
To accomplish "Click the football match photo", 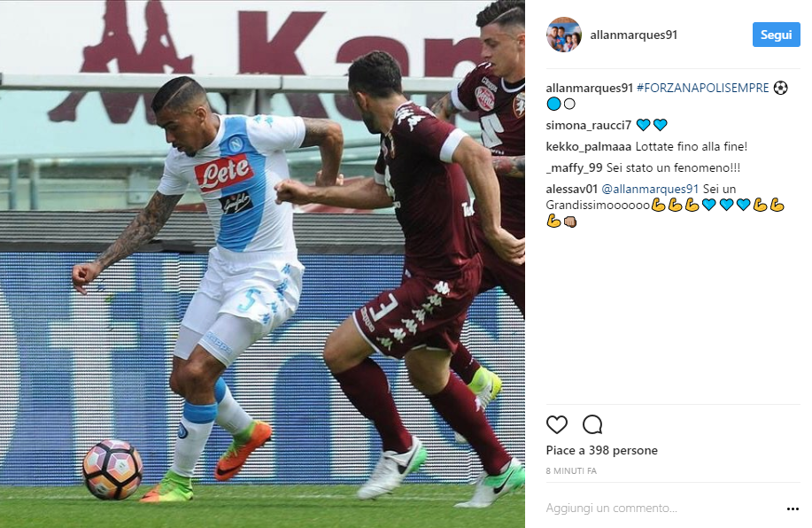I will [263, 264].
